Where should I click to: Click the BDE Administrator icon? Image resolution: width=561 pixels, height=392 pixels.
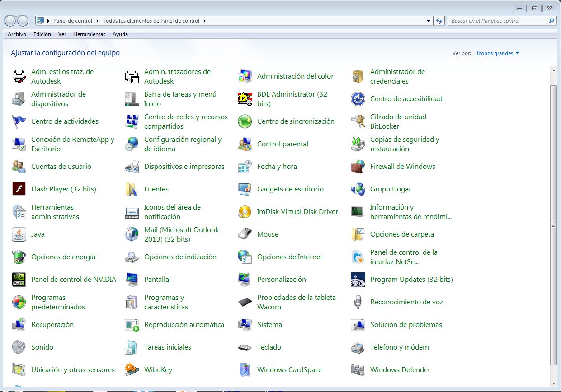coord(245,99)
